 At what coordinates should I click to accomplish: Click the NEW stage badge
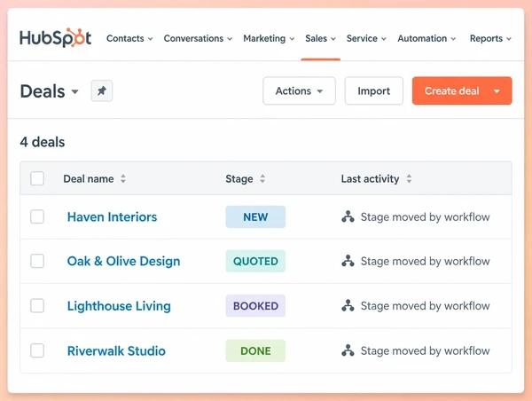(255, 216)
